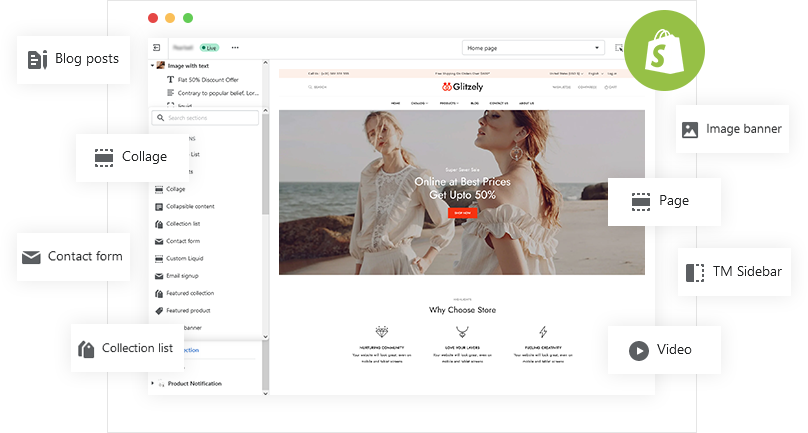
Task: Select the Collection list tag icon
Action: (86, 349)
